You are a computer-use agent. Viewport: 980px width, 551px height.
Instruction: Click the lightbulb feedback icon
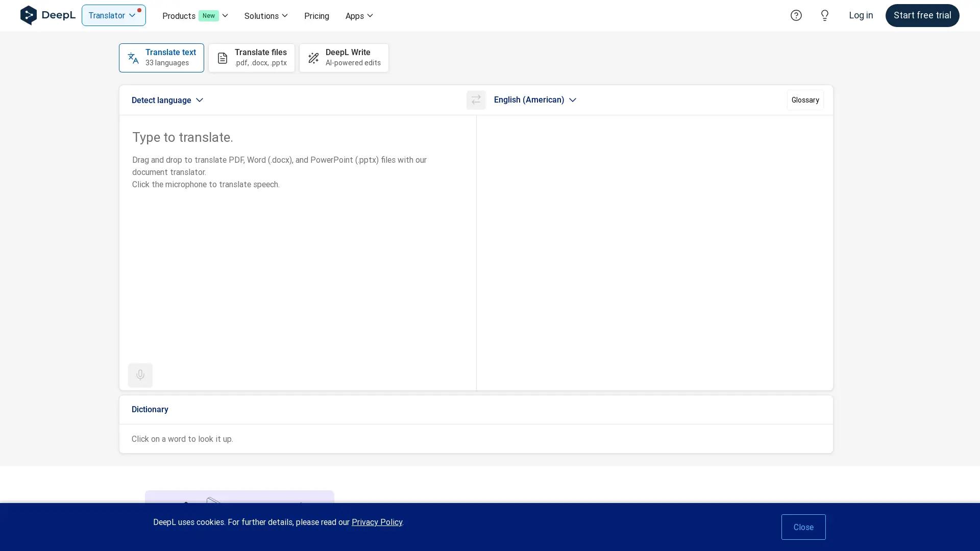(x=824, y=15)
